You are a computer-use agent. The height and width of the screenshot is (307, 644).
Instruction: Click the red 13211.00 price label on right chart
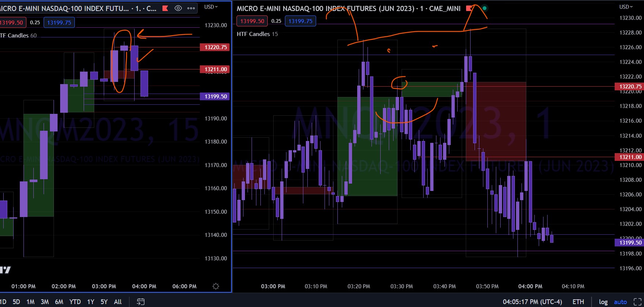tap(629, 157)
